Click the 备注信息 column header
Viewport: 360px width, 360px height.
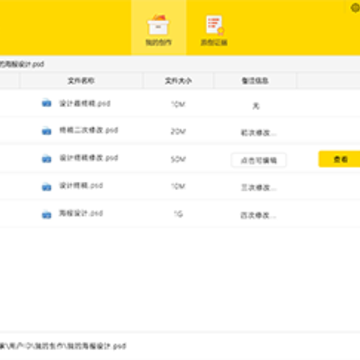pyautogui.click(x=255, y=81)
